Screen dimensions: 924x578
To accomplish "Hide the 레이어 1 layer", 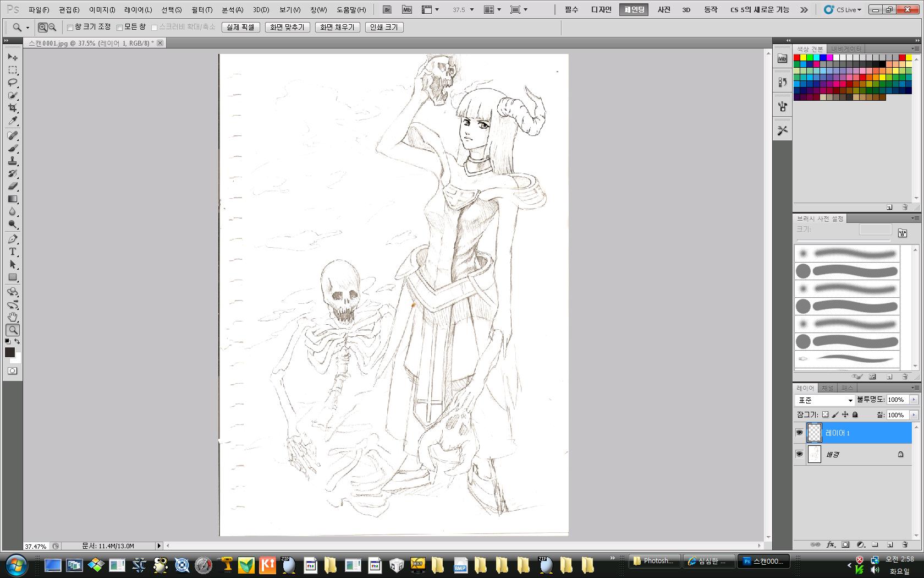I will pyautogui.click(x=799, y=433).
